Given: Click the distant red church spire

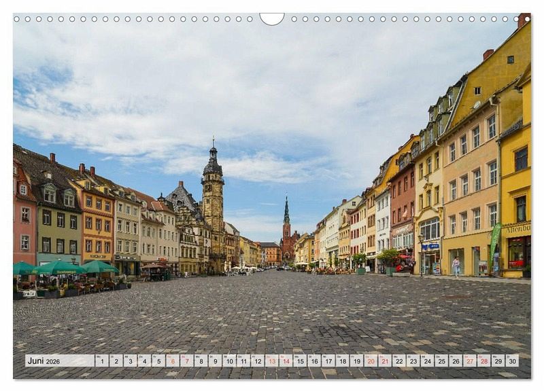Looking at the screenshot, I should click(287, 217).
